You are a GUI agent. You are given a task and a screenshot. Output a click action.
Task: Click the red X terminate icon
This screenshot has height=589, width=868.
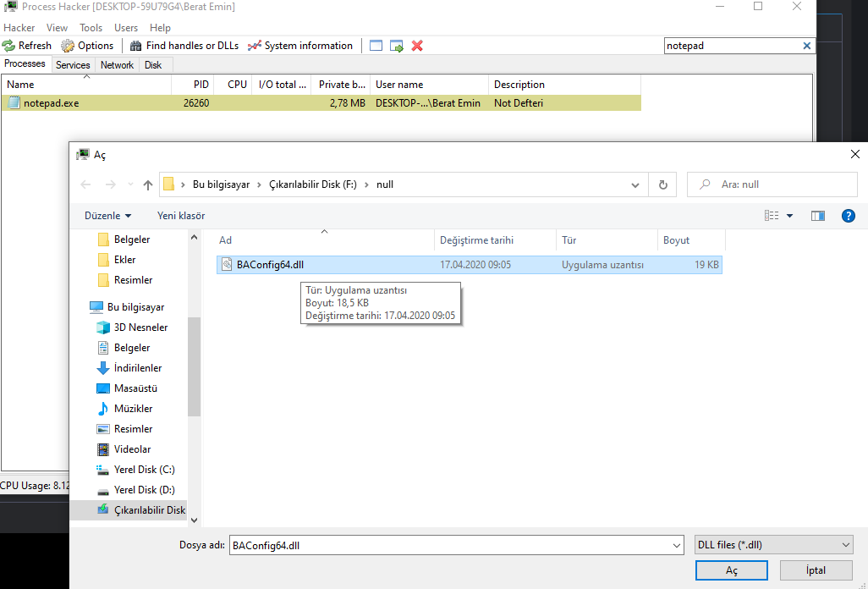pyautogui.click(x=417, y=46)
